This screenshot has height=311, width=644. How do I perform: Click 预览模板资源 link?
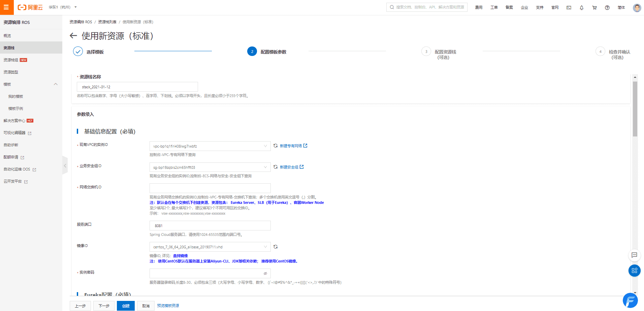point(168,306)
